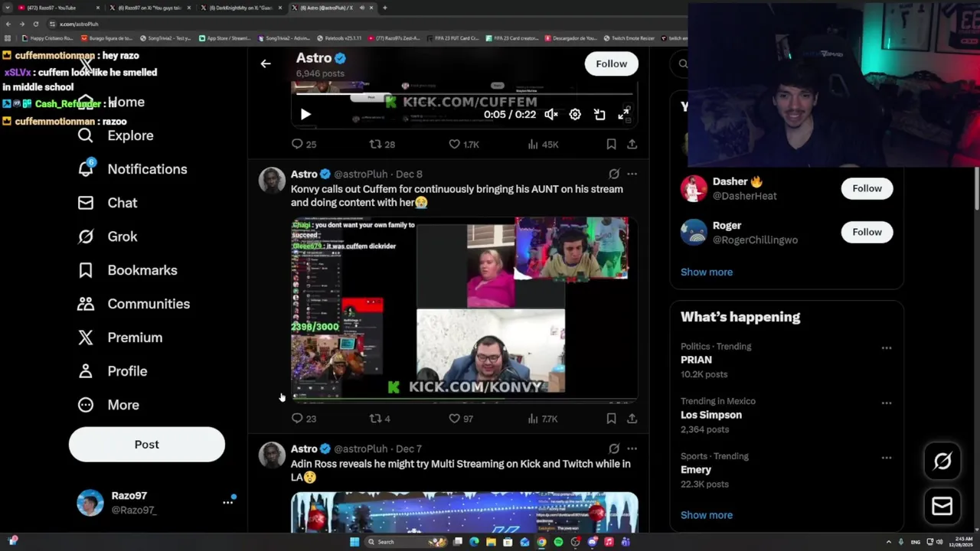Mute the Cuffem video volume icon
This screenshot has height=551, width=980.
tap(551, 115)
